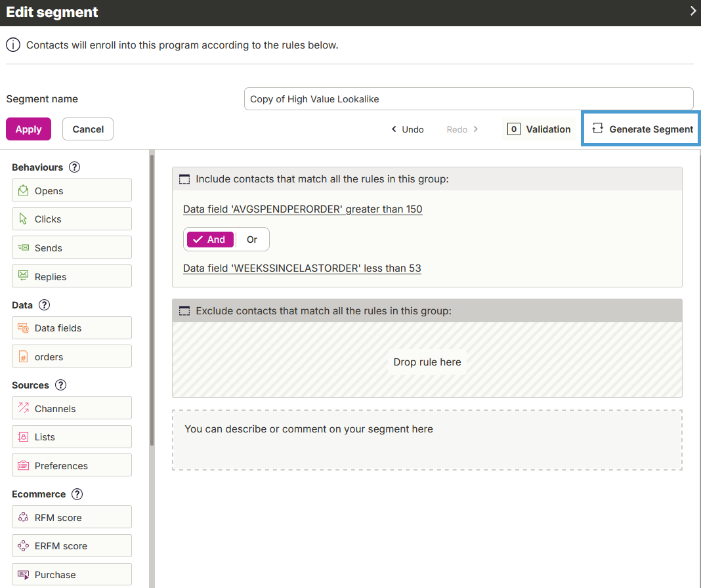This screenshot has height=588, width=701.
Task: Click the Segment name input field
Action: coord(469,99)
